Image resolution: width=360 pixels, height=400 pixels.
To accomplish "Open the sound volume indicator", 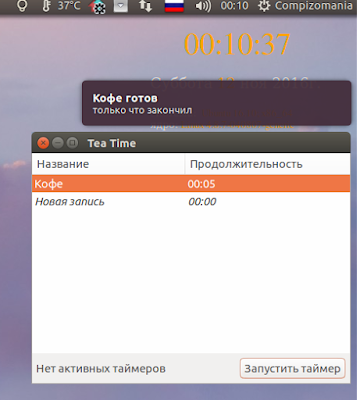I will click(x=203, y=6).
